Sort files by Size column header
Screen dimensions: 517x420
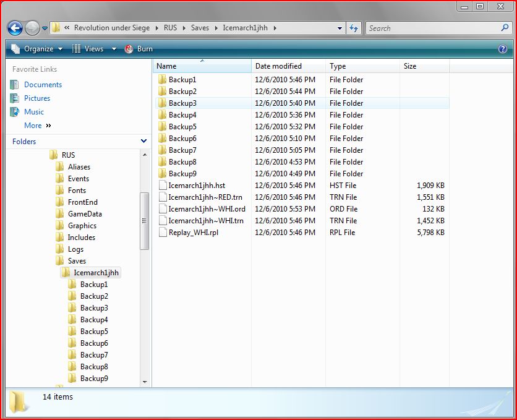click(410, 66)
